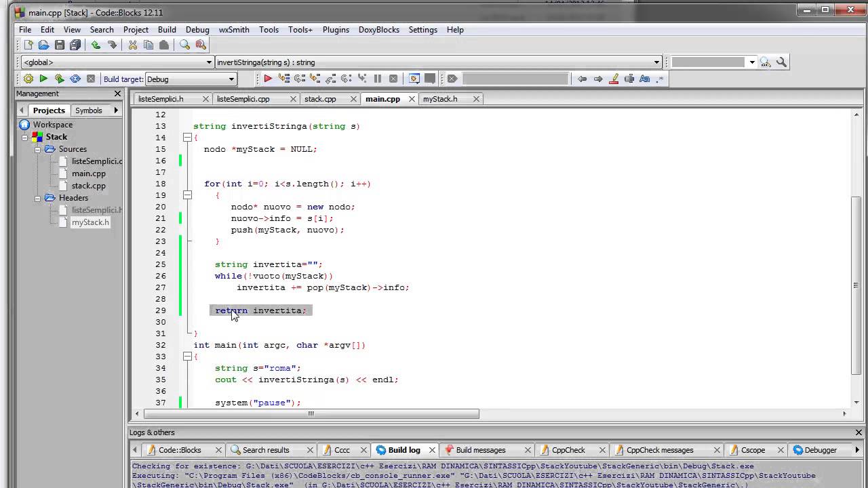
Task: Click the Build and run icon
Action: 60,79
